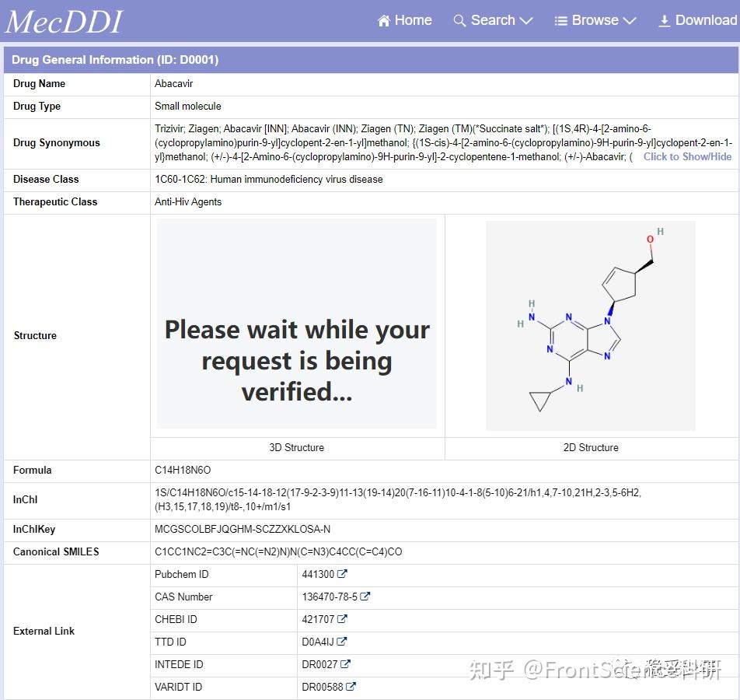740x700 pixels.
Task: Click the 2D structure drawing of Abacavir
Action: (x=590, y=325)
